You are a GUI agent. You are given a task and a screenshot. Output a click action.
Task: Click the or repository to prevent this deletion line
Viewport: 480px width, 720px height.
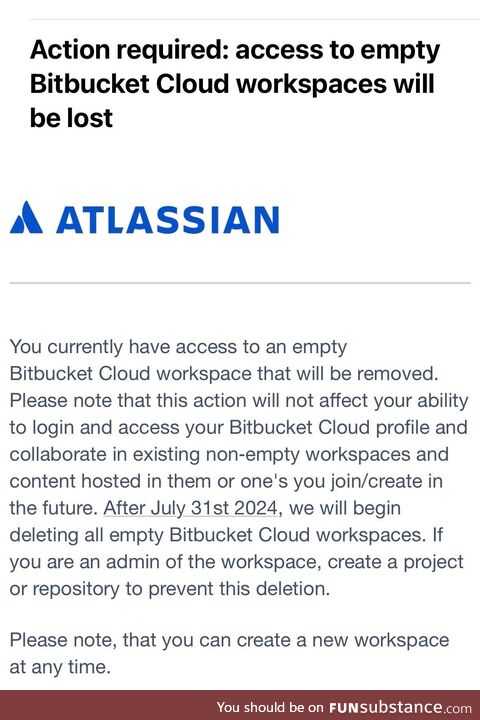coord(170,589)
